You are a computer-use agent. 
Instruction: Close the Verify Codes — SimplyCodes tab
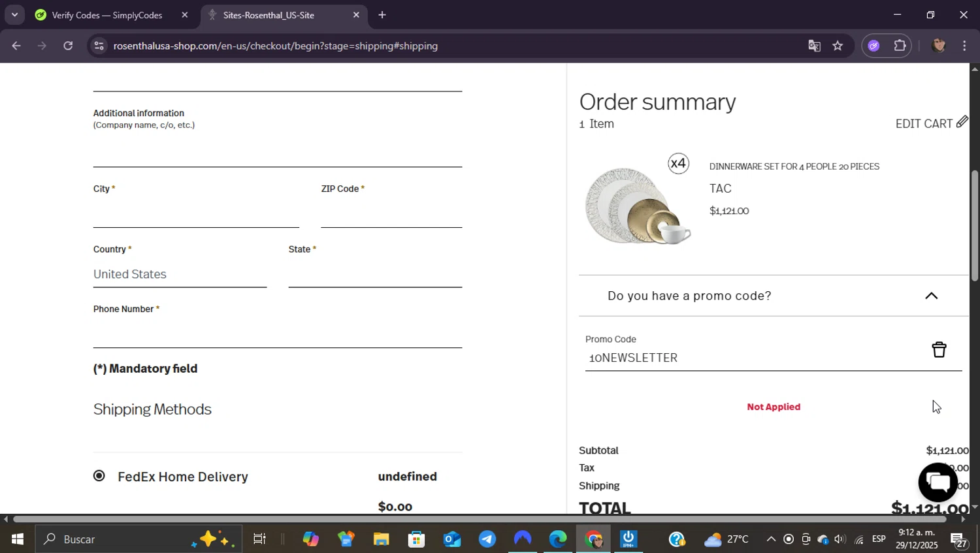[185, 15]
